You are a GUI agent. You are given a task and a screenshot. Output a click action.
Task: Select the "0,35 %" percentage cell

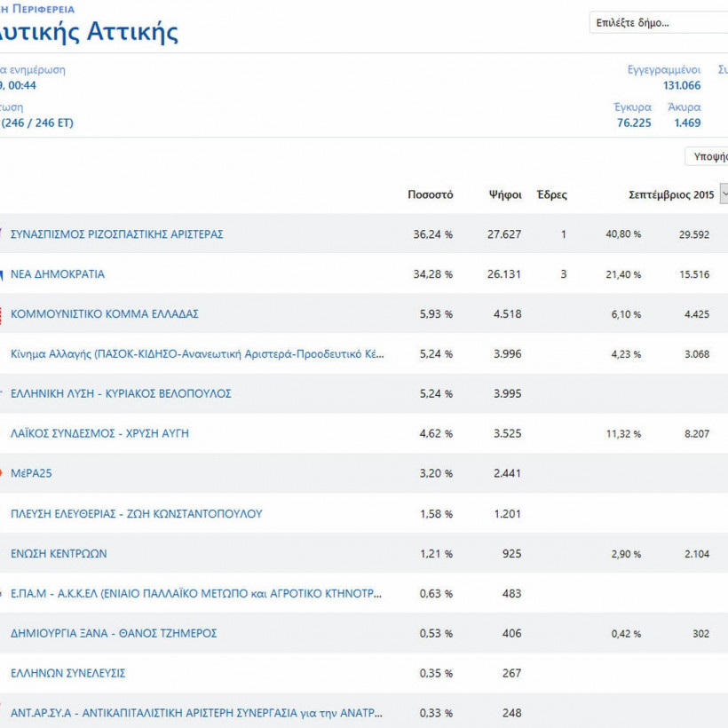point(436,673)
